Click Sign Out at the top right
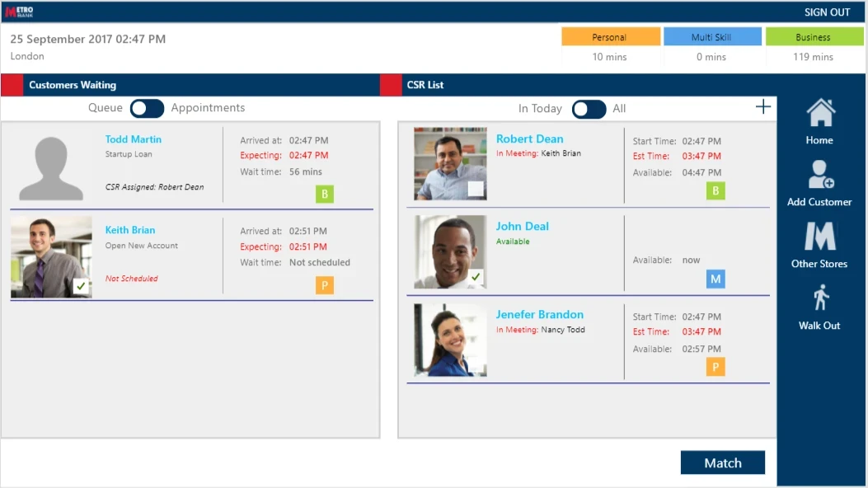The image size is (868, 488). click(x=827, y=12)
